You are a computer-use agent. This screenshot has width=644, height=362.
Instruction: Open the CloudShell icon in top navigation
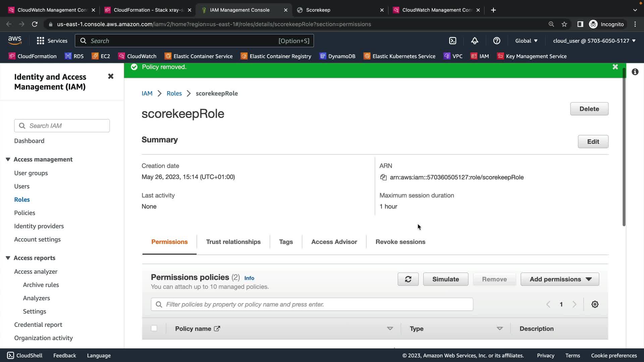tap(452, 41)
